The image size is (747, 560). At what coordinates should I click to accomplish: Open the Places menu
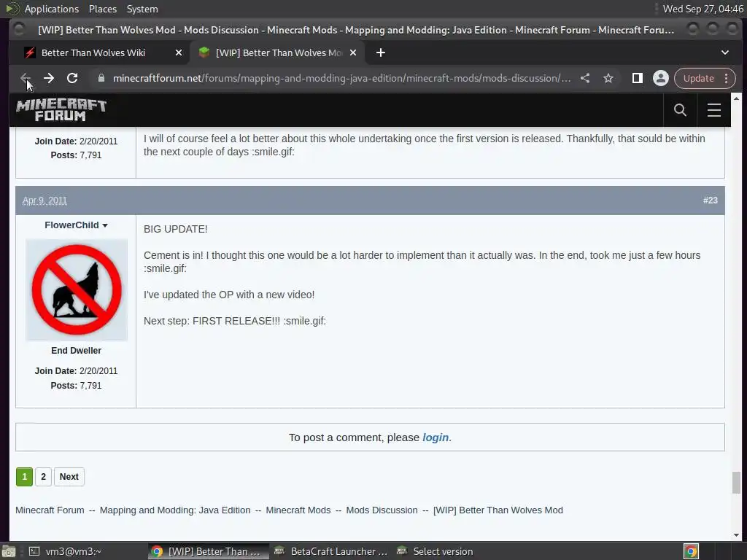(102, 9)
